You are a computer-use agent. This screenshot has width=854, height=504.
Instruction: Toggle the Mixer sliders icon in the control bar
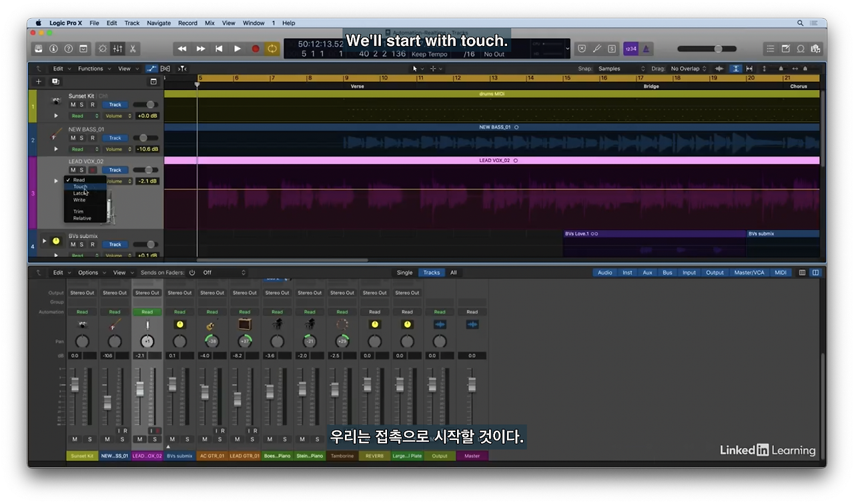[117, 49]
